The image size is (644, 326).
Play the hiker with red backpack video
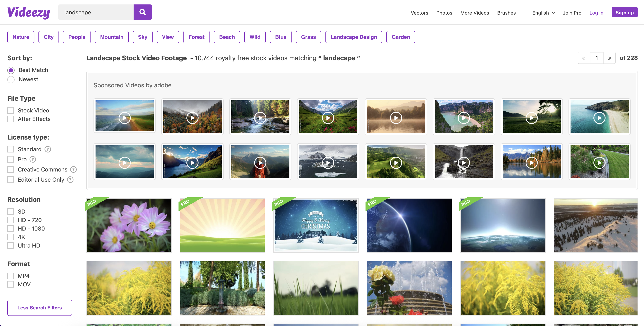(x=260, y=161)
